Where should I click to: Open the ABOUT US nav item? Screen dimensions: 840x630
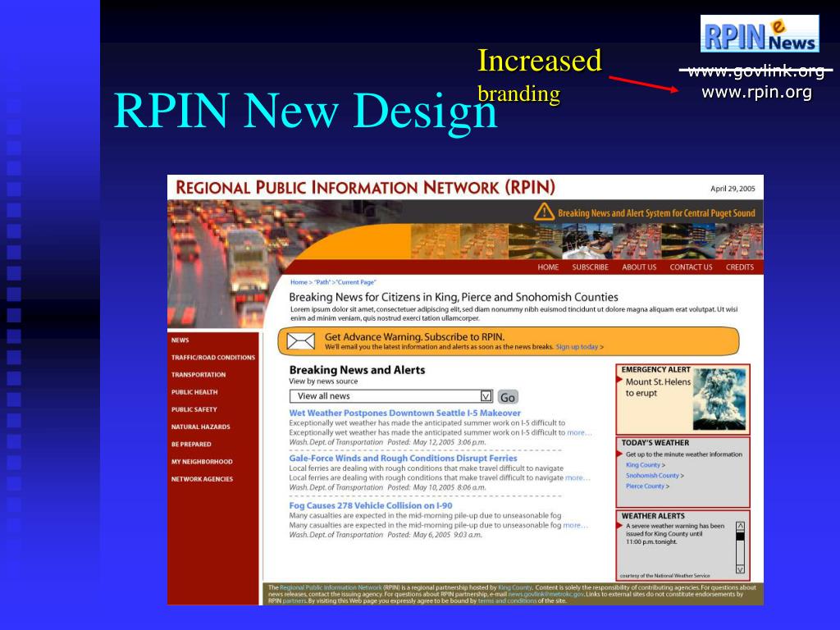(x=639, y=267)
